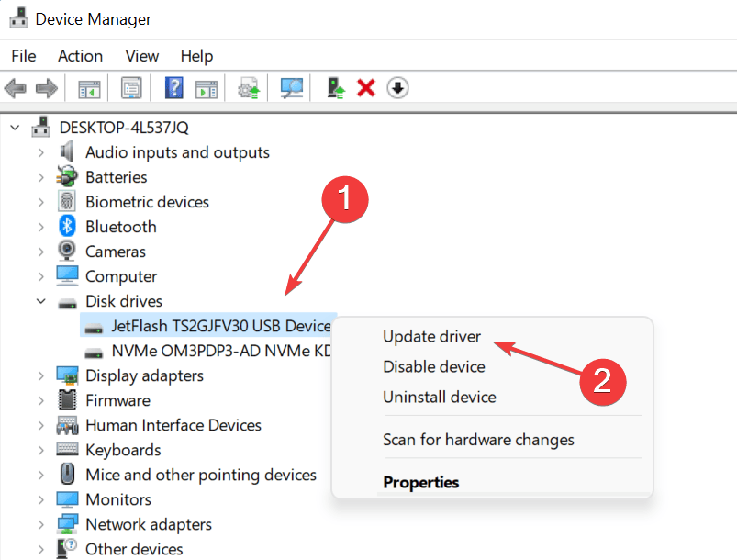Expand the Bluetooth category
Viewport: 737px width, 560px height.
(x=41, y=227)
